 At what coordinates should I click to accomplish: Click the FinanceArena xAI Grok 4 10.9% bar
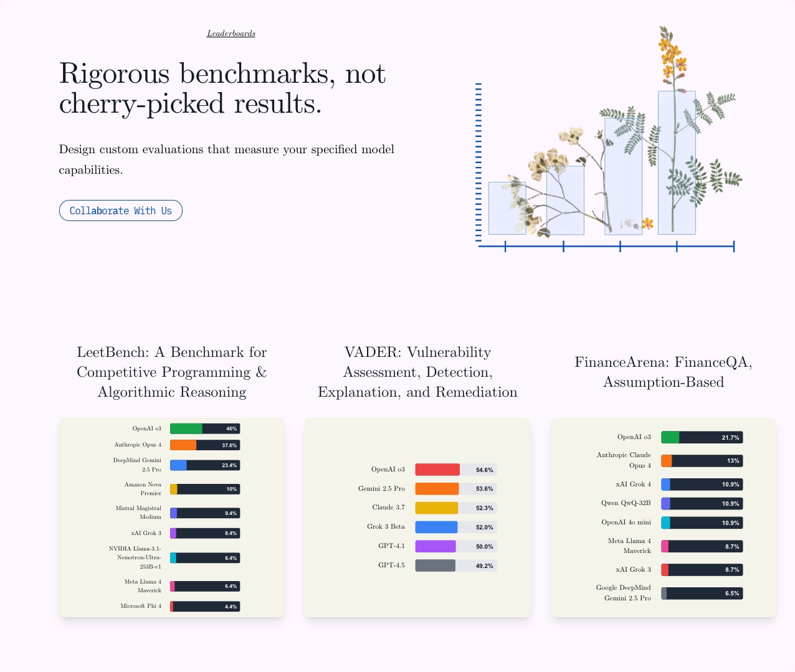click(x=702, y=485)
